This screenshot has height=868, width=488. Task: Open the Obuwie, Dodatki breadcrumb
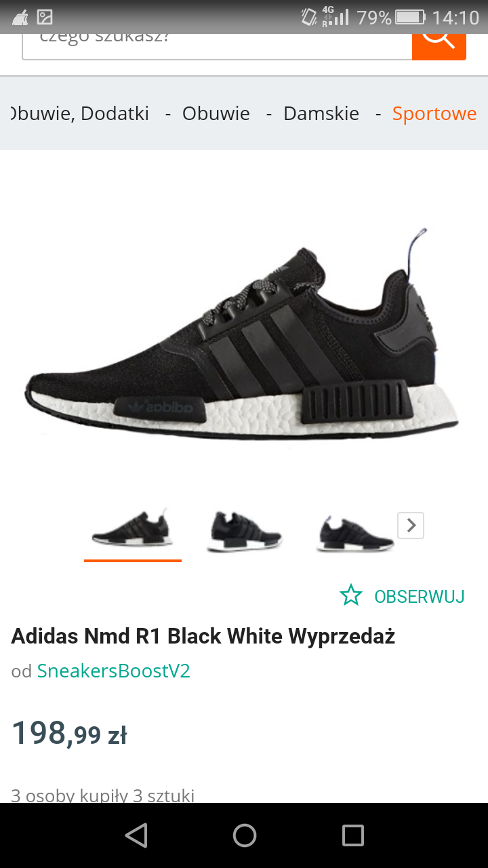[x=80, y=113]
